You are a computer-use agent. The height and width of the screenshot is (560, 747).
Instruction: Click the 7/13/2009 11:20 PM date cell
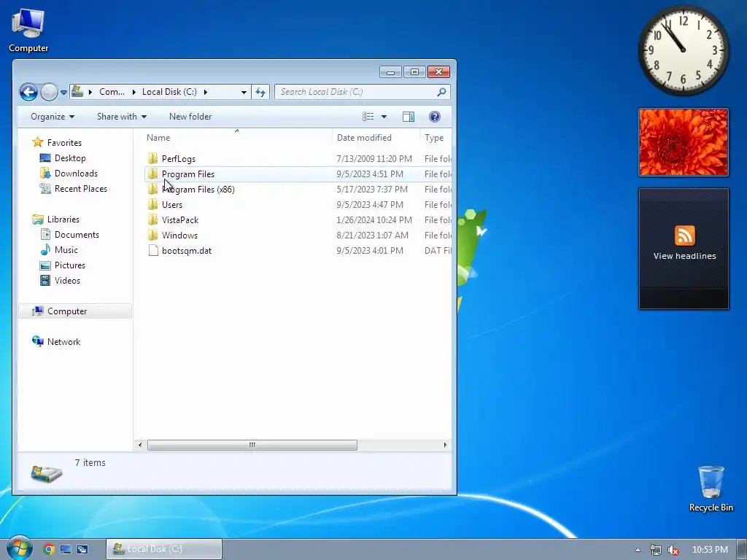coord(374,158)
